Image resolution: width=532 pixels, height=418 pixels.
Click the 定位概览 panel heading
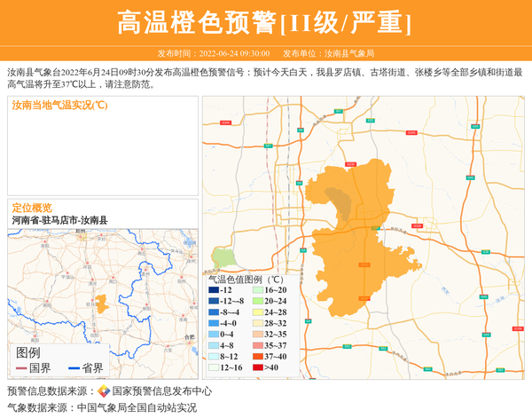click(31, 207)
